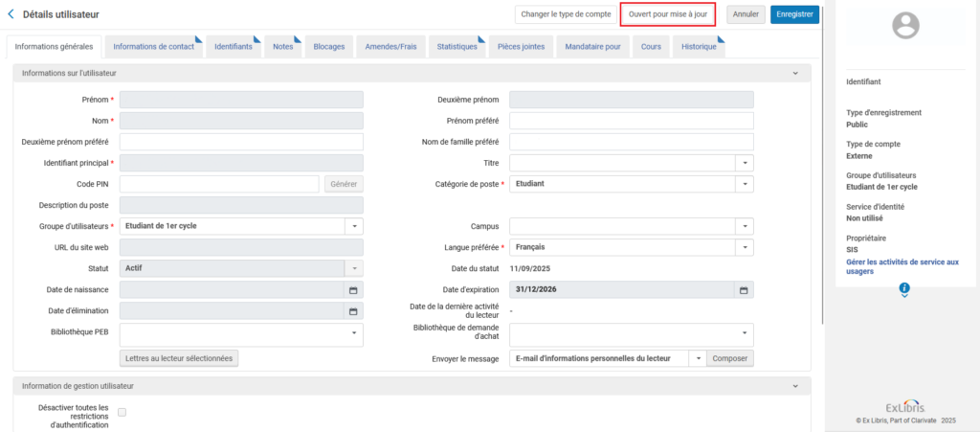Open the Groupe d'utilisateurs dropdown
980x432 pixels.
pos(353,226)
